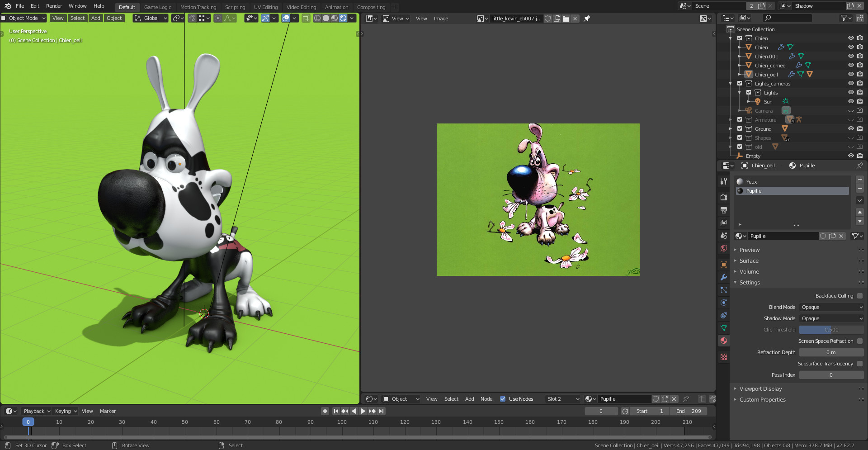Select rendered viewport shading
Viewport: 868px width, 450px height.
point(343,18)
